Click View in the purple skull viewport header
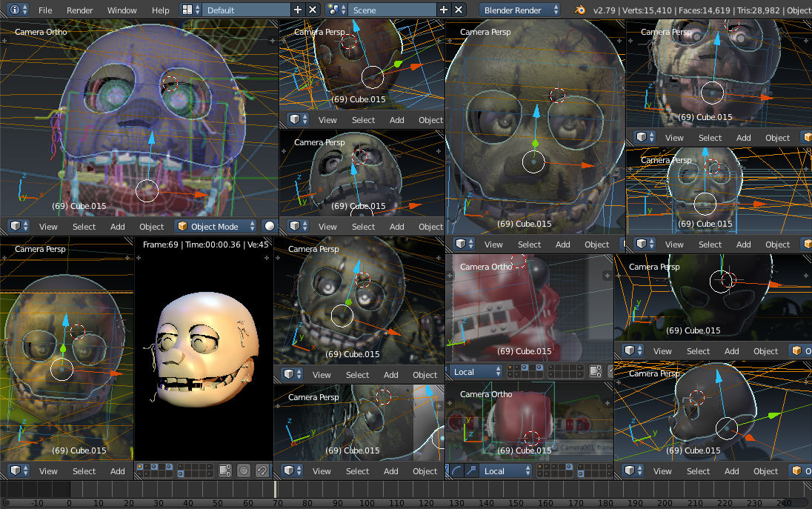Screen dimensions: 812x509 [48, 227]
